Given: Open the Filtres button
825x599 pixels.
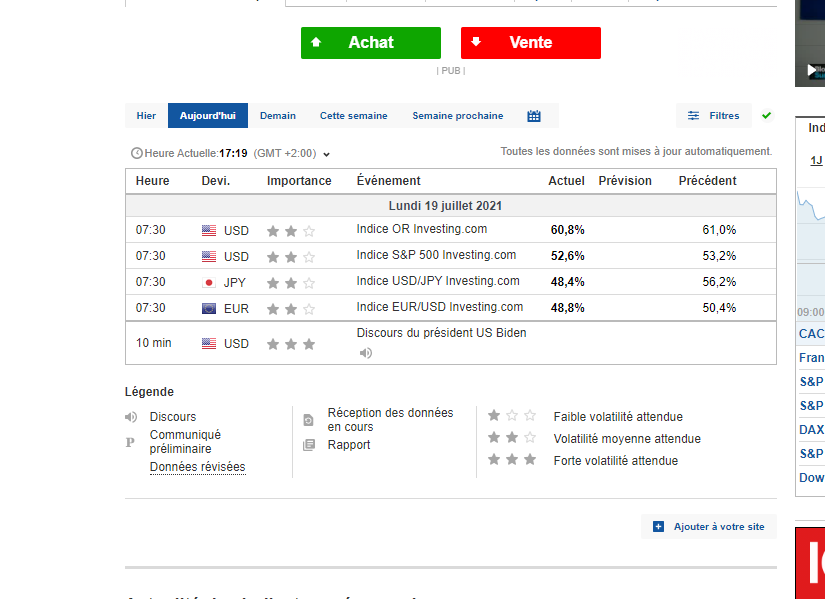Looking at the screenshot, I should (713, 116).
